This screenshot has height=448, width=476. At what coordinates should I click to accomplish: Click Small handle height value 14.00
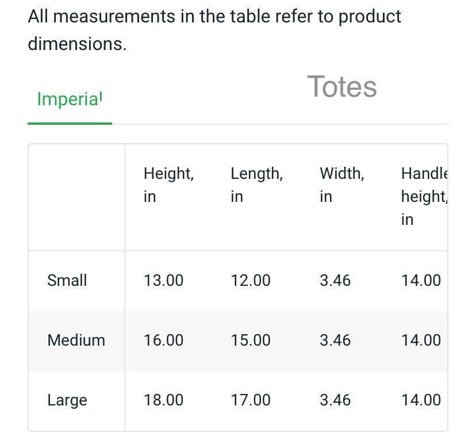[x=421, y=280]
